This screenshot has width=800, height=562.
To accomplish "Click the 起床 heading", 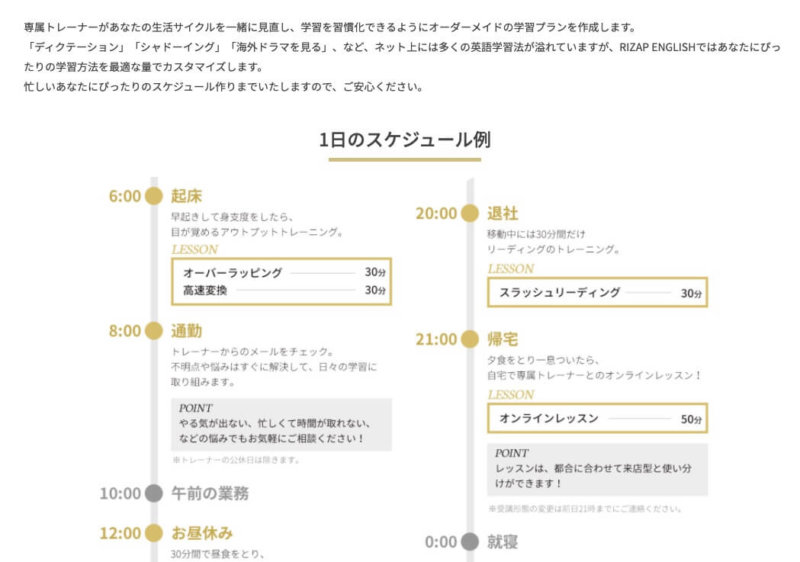I will pyautogui.click(x=186, y=196).
